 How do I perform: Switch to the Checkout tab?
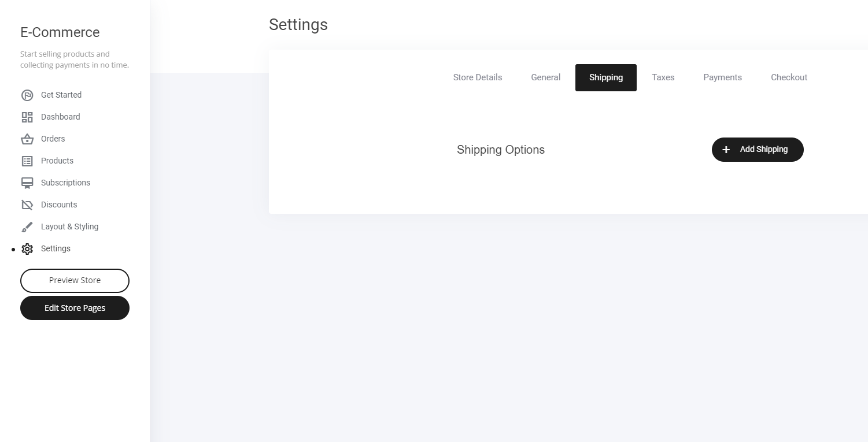pyautogui.click(x=789, y=77)
